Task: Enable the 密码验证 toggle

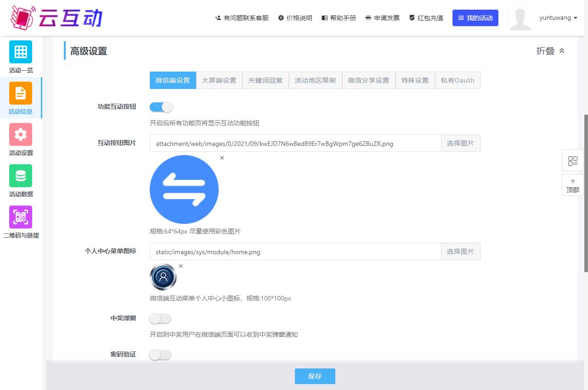Action: click(x=160, y=355)
